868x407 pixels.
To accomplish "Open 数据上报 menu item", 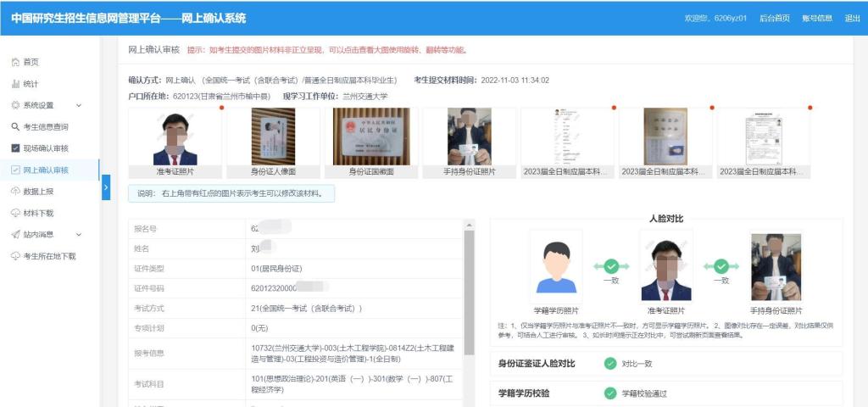I will [38, 191].
